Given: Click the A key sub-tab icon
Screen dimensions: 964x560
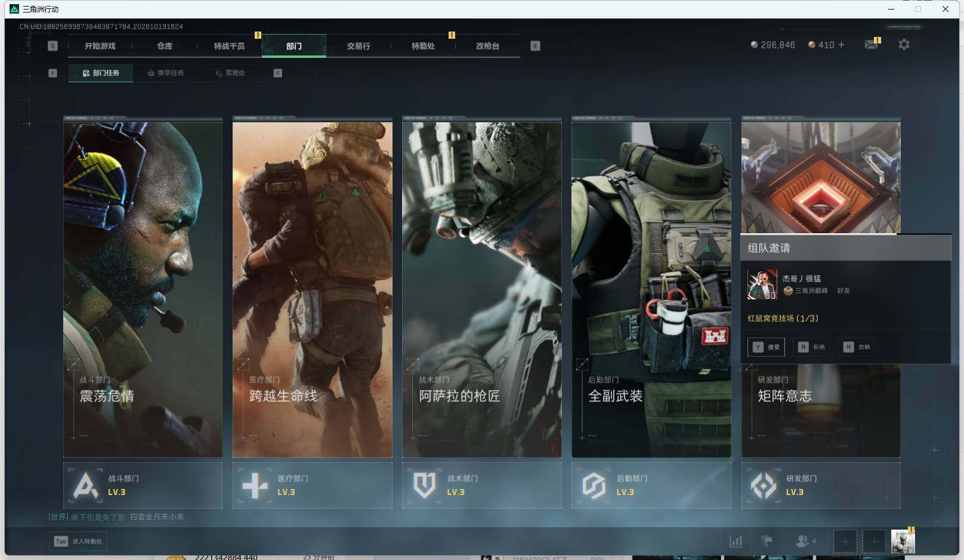Looking at the screenshot, I should coord(52,73).
